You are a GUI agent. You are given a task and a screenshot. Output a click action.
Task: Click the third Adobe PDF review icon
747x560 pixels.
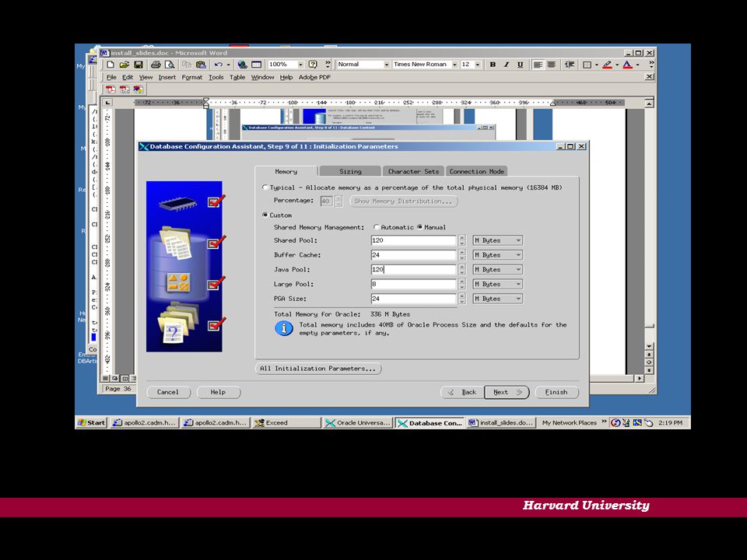pyautogui.click(x=138, y=89)
